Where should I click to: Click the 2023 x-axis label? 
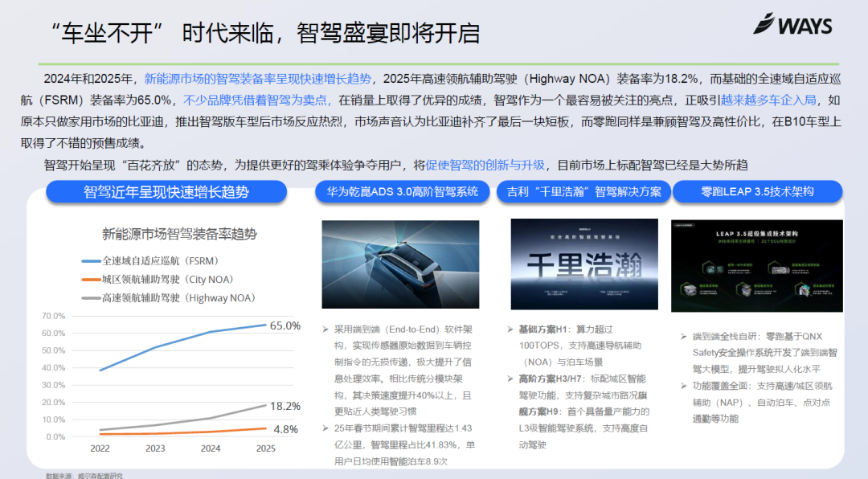[155, 448]
